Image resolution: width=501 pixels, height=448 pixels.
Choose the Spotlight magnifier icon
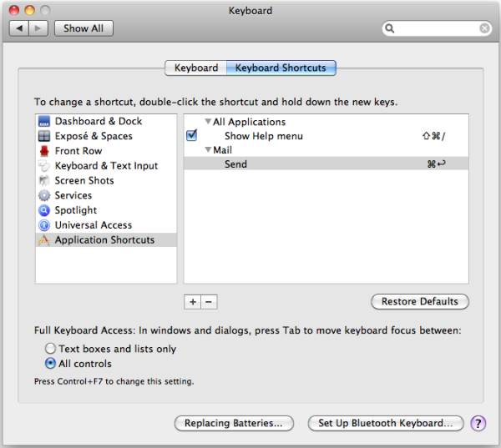(45, 210)
